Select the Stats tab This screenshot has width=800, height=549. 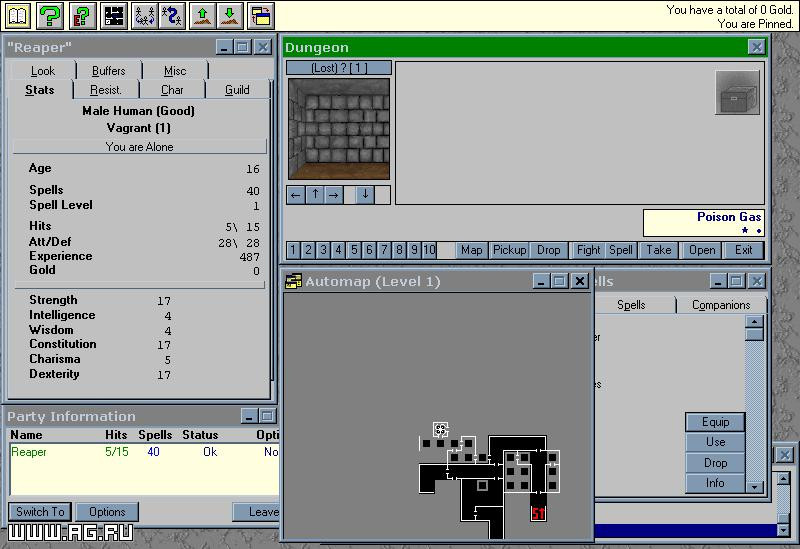tap(40, 90)
